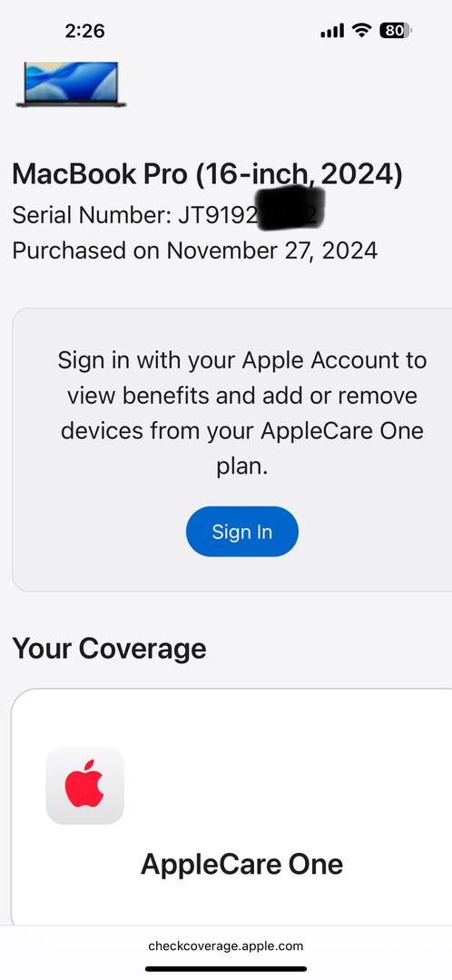
Task: Tap the checkcoverage.apple.com address bar
Action: (226, 946)
